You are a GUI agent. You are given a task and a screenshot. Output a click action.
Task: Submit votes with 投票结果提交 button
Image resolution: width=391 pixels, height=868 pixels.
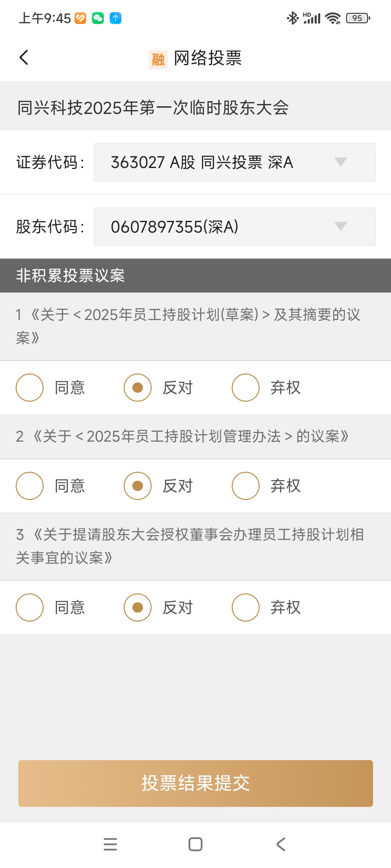195,783
